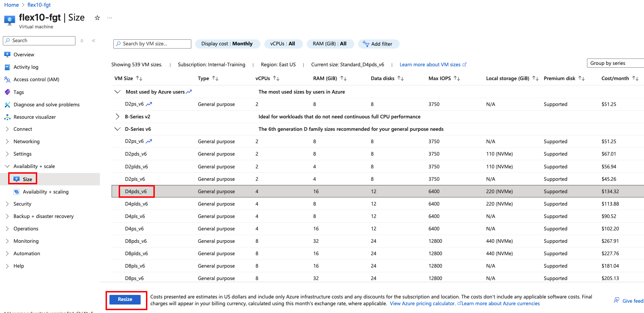The height and width of the screenshot is (313, 644).
Task: Collapse the Most used by Azure users group
Action: pos(118,92)
